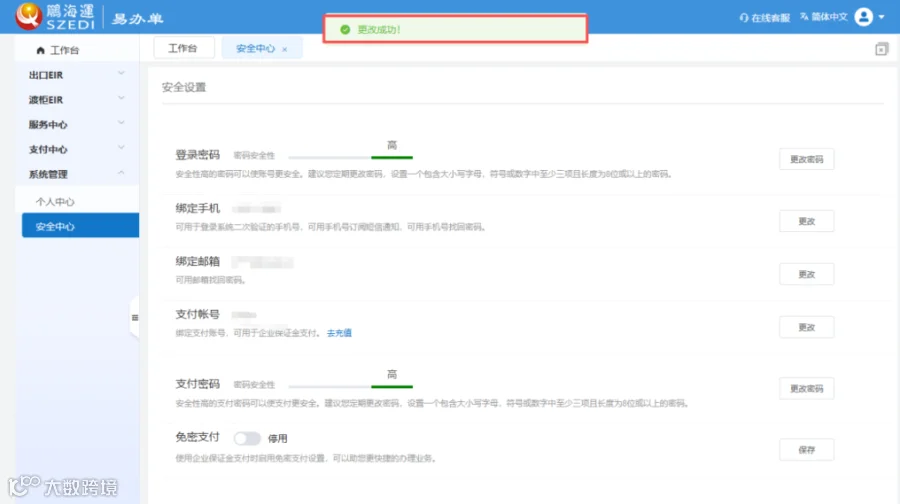The height and width of the screenshot is (504, 900).
Task: Click the 停用 status text
Action: 277,439
